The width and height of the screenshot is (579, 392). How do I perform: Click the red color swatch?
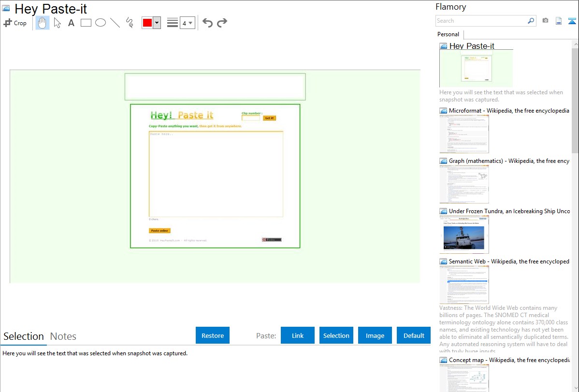(147, 23)
